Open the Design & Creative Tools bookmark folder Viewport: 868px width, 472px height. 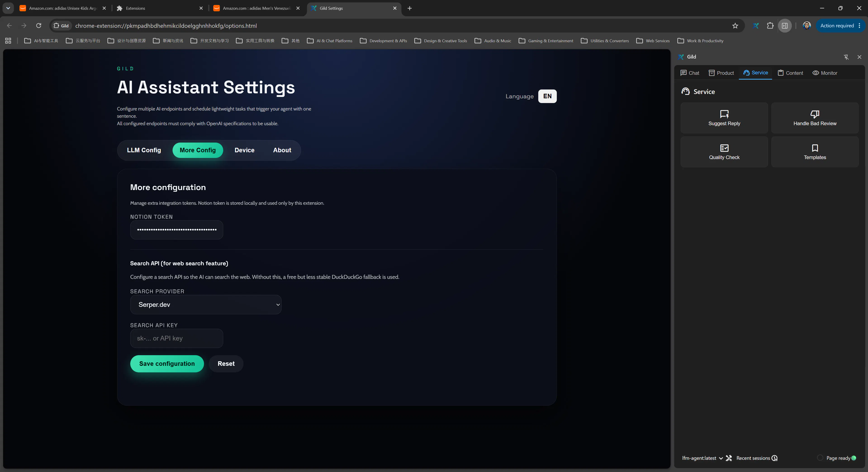point(440,41)
